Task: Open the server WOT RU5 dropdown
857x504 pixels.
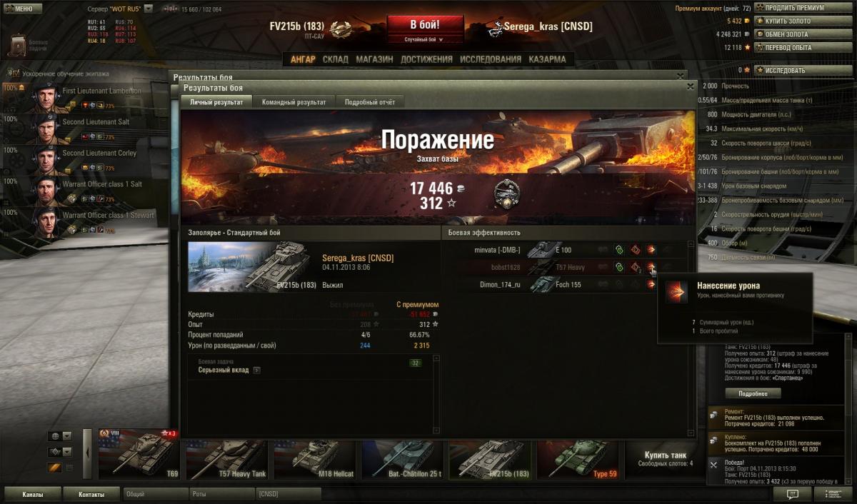Action: tap(148, 9)
